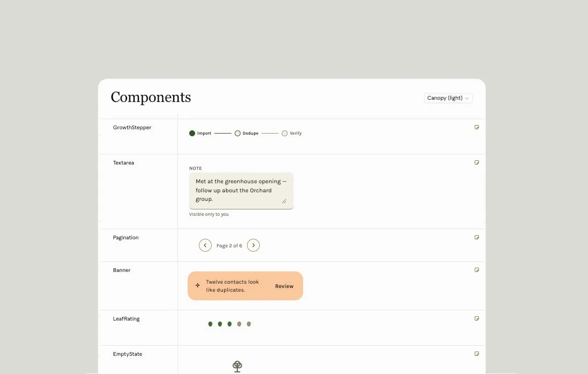The width and height of the screenshot is (588, 374).
Task: Go to the next page with right chevron
Action: (x=253, y=245)
